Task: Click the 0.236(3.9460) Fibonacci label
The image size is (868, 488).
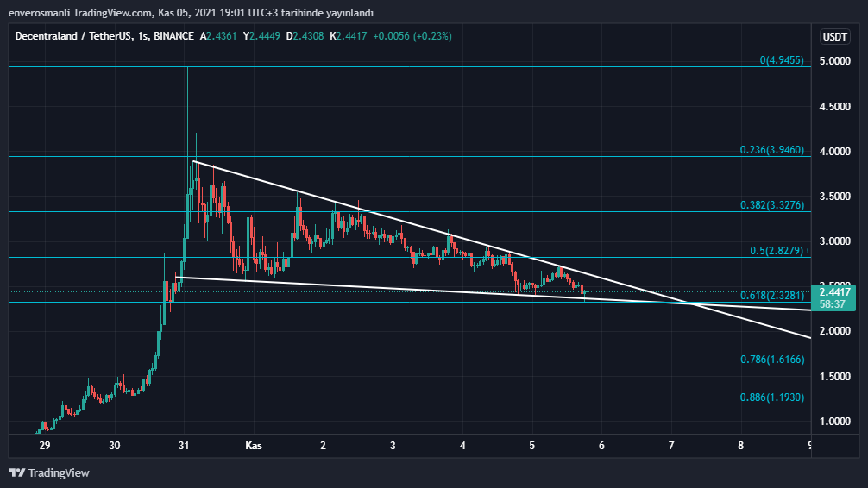Action: coord(771,150)
